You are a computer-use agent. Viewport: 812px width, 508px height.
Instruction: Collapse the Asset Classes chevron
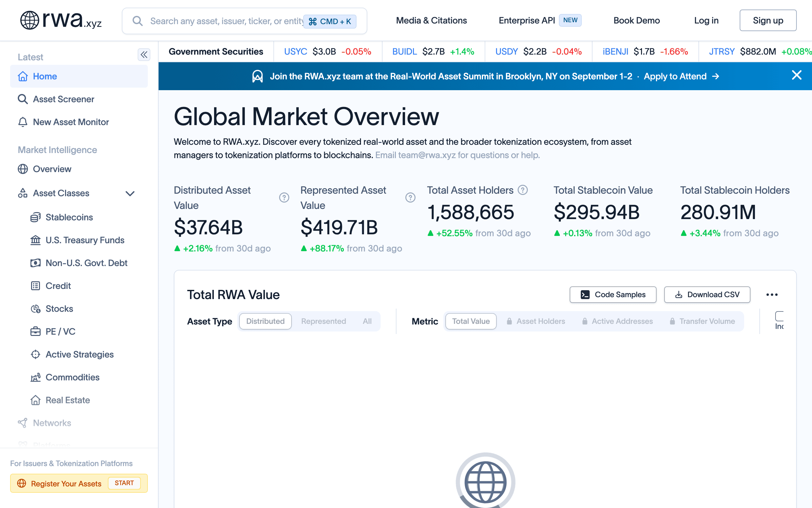tap(130, 194)
